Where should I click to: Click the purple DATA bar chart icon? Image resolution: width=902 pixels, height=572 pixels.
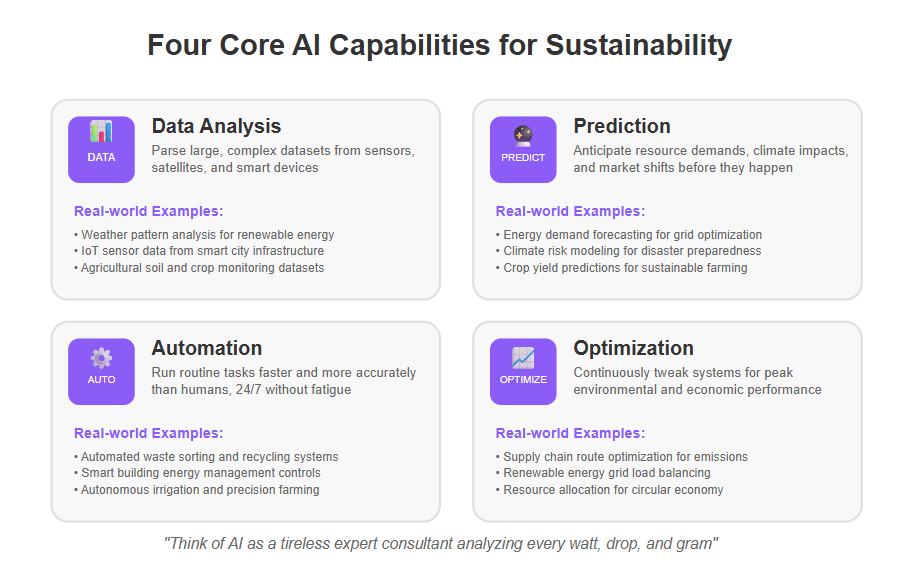coord(101,150)
